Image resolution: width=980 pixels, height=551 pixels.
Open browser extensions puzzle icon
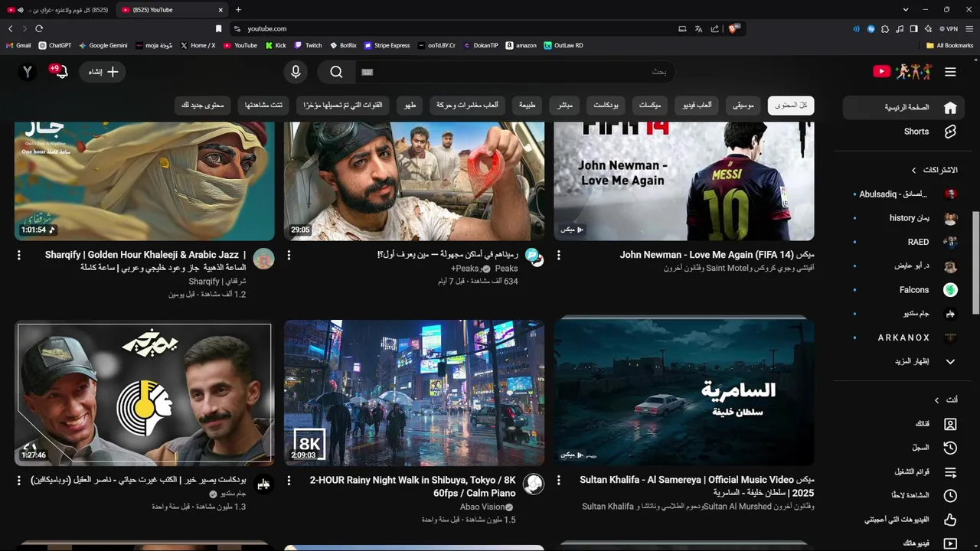point(885,28)
